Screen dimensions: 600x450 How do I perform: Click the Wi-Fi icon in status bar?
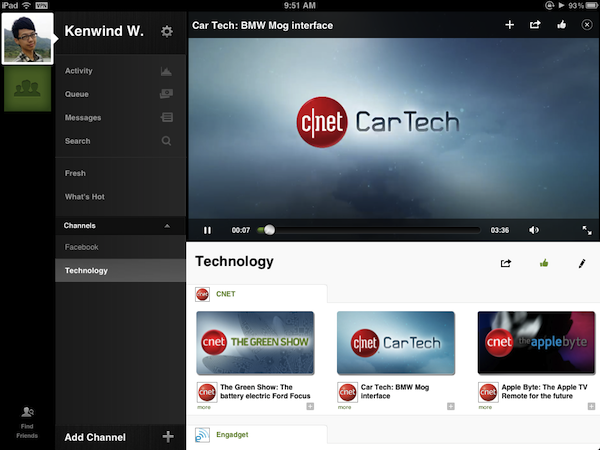26,5
